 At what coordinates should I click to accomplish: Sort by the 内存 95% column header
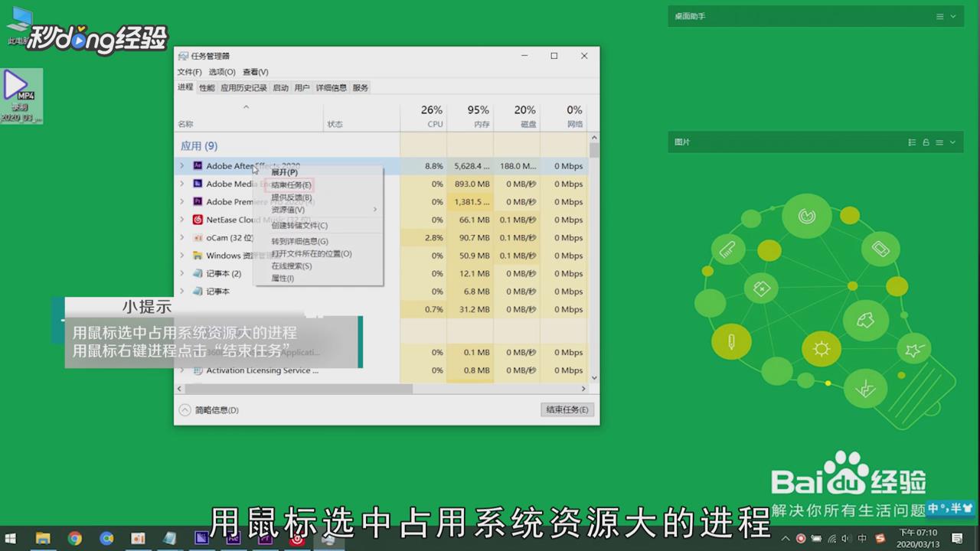[470, 116]
